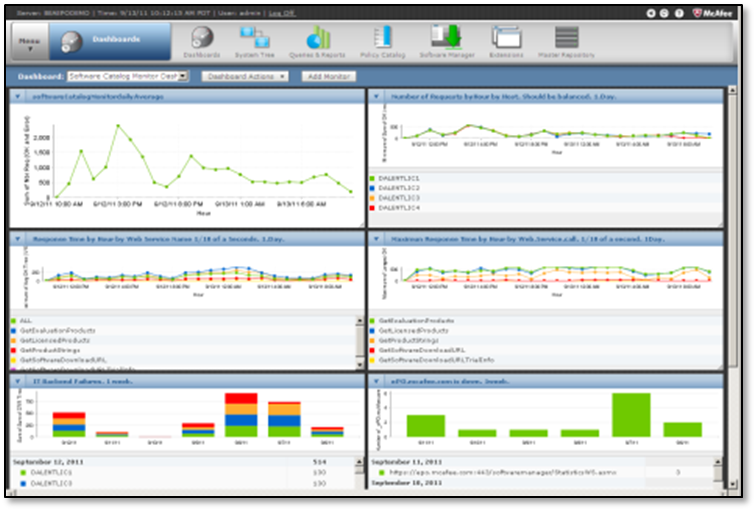Open the Software Manager icon

pyautogui.click(x=445, y=41)
